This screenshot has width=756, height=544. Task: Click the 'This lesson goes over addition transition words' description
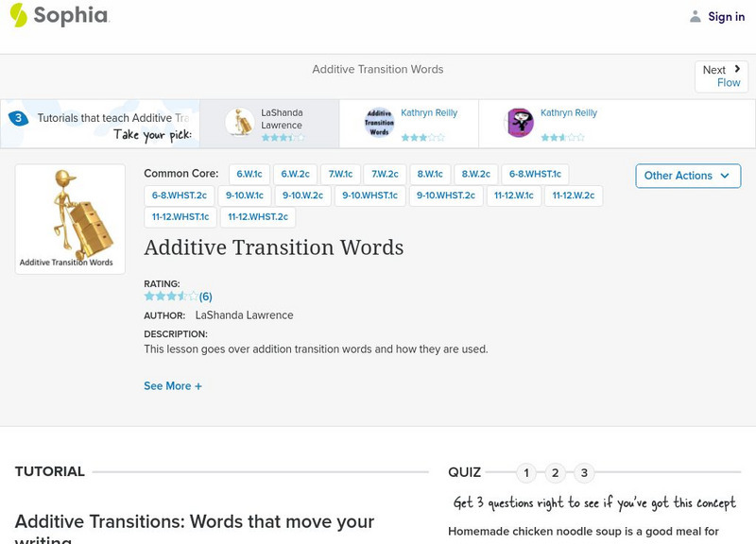(x=316, y=348)
